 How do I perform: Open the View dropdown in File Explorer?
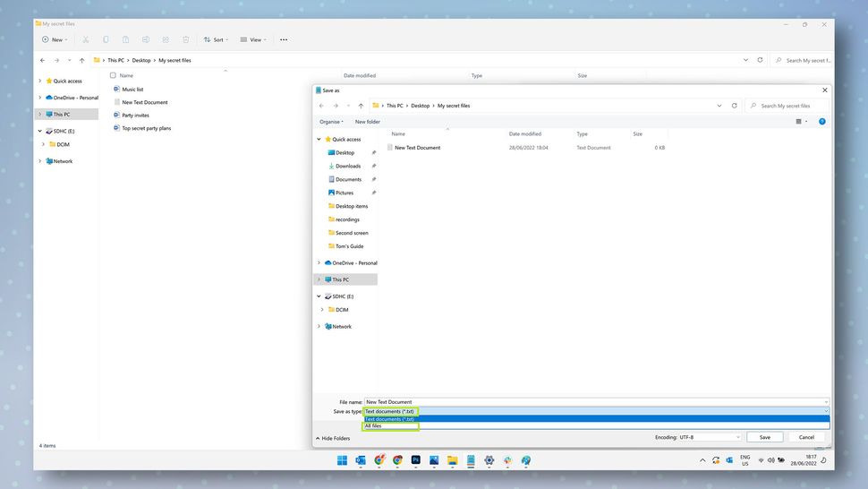(253, 40)
